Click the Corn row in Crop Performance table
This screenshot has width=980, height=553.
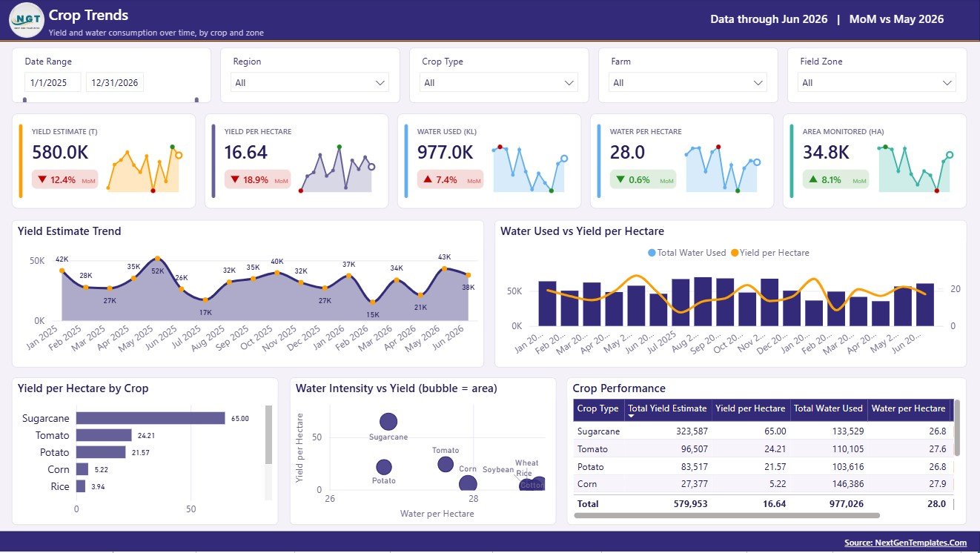762,484
